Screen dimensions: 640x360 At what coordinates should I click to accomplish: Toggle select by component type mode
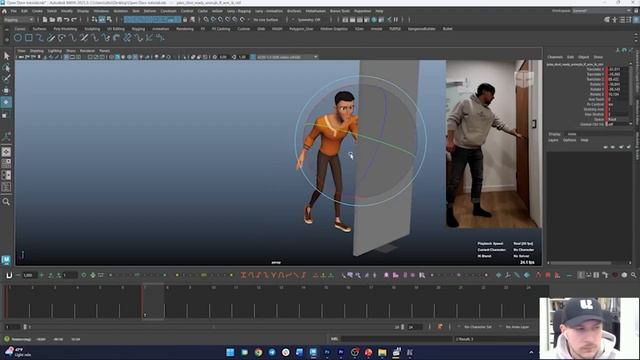coord(109,20)
